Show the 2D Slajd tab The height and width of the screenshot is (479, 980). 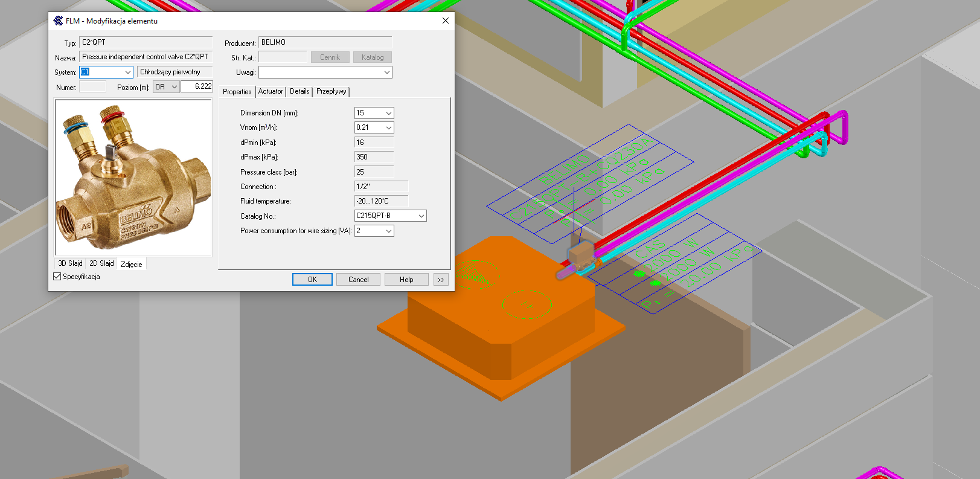coord(101,263)
